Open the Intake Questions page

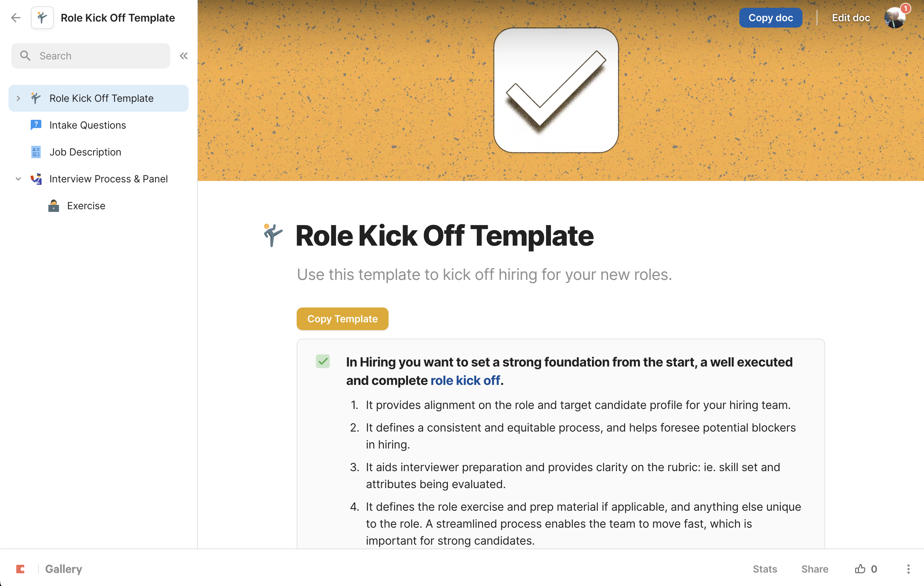(x=88, y=125)
